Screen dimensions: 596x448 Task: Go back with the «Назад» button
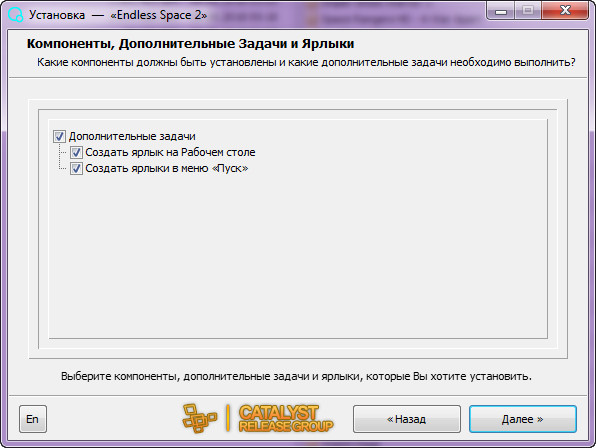(407, 419)
